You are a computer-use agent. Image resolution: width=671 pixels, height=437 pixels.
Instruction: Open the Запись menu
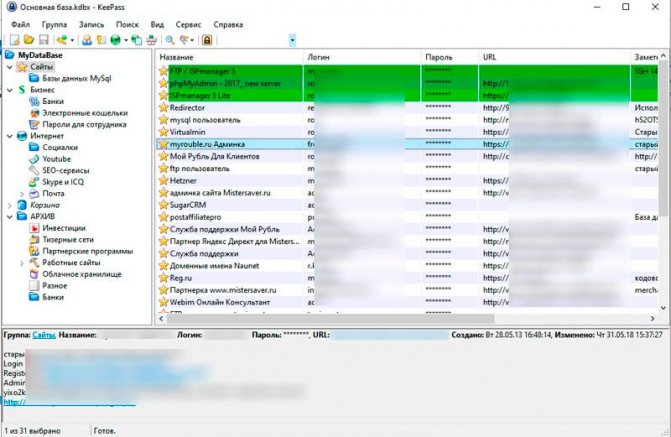[x=91, y=24]
